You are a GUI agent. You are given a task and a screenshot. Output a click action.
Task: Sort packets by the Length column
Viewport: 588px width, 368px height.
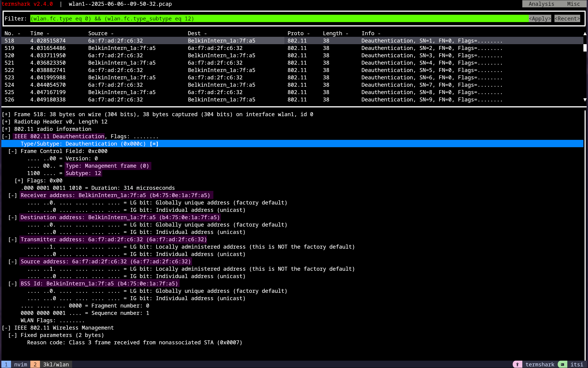[335, 33]
